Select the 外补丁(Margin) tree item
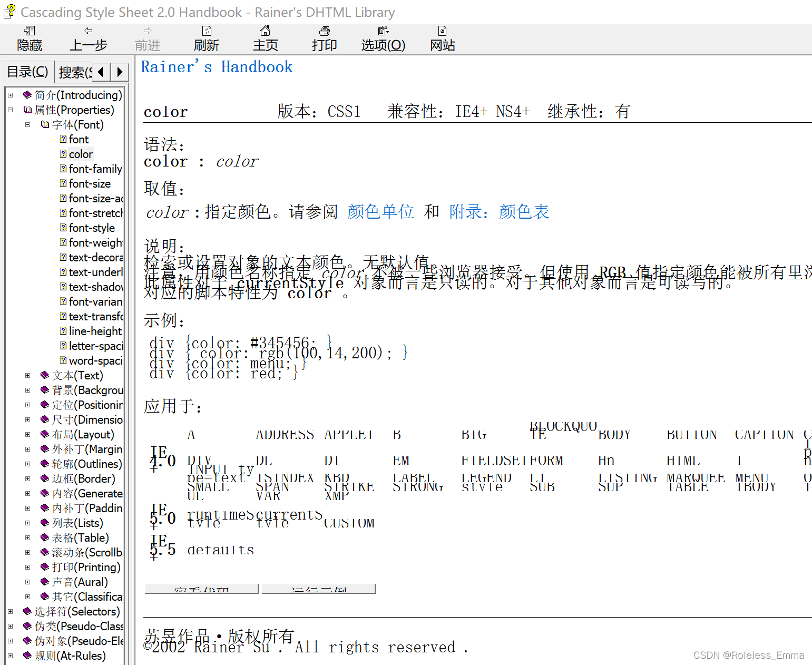Image resolution: width=812 pixels, height=665 pixels. point(87,449)
